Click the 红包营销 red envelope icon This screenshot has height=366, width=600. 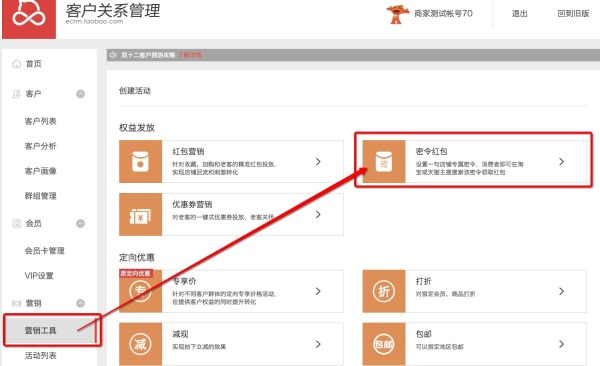pos(140,161)
